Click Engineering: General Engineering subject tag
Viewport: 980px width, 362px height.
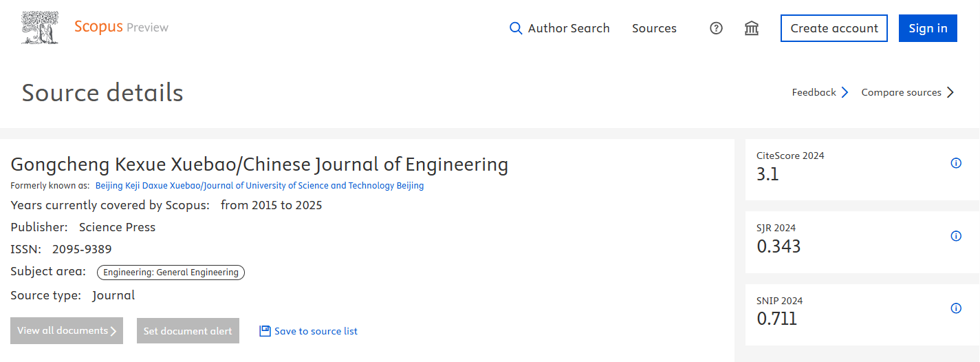(171, 273)
